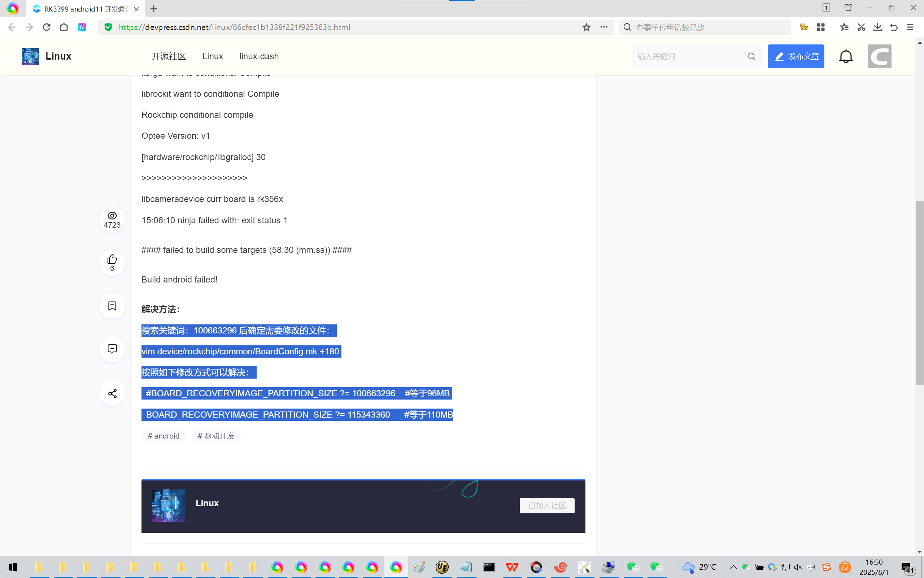Click the Linux community card thumbnail
Screen dimensions: 924x578
click(x=169, y=505)
